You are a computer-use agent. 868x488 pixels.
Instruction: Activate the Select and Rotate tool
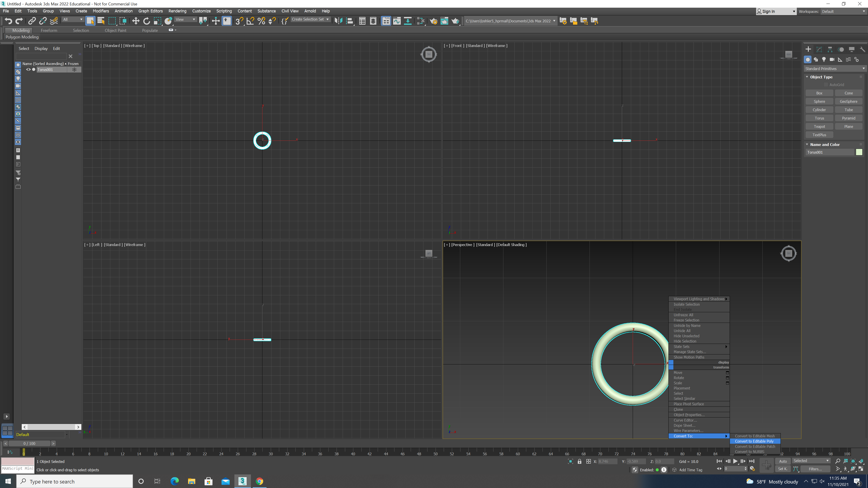[x=146, y=21]
